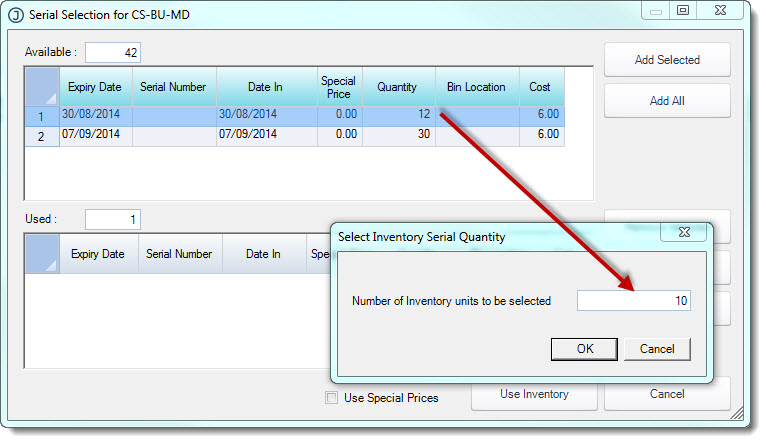Click Bin Location cell in row 2

pyautogui.click(x=477, y=136)
